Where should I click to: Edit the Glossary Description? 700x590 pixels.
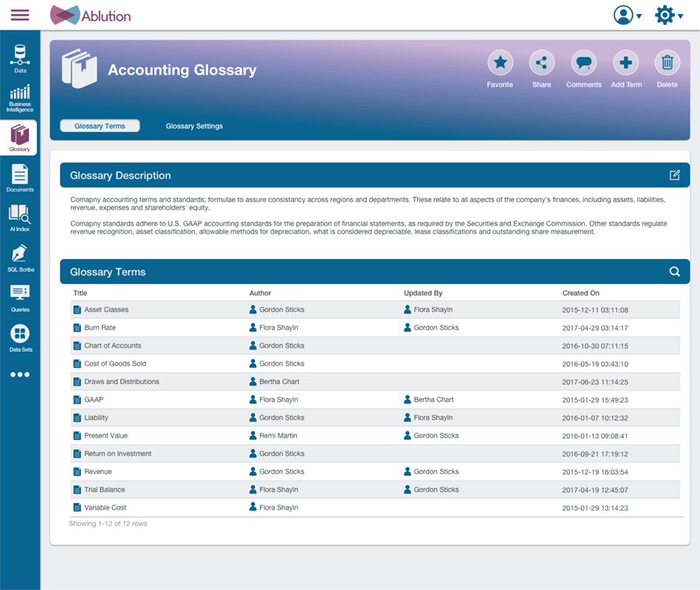click(x=674, y=175)
